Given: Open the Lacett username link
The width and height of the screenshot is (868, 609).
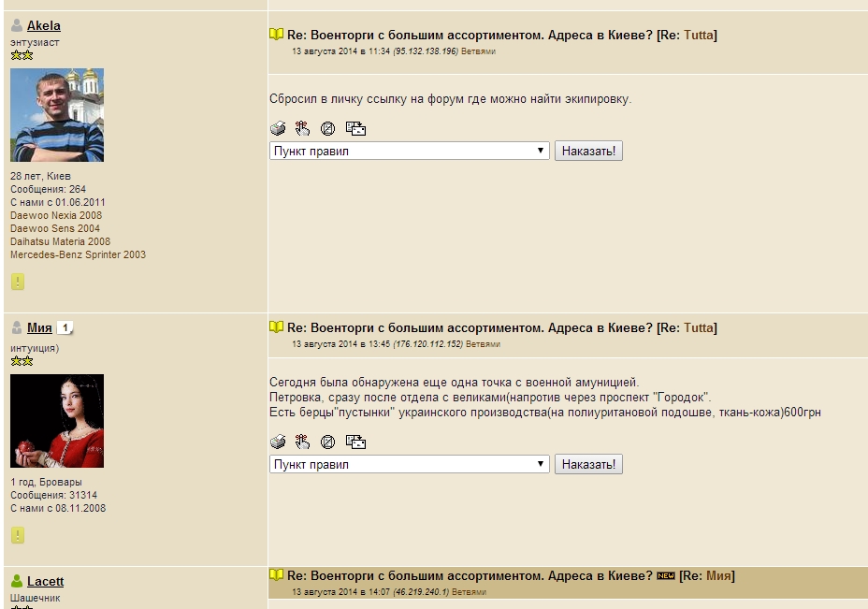Looking at the screenshot, I should 45,582.
